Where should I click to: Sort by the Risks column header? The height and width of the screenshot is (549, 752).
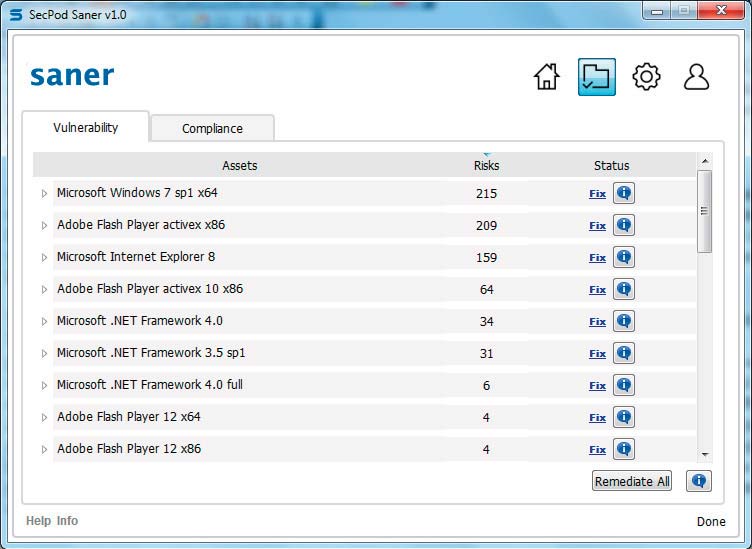pos(486,165)
